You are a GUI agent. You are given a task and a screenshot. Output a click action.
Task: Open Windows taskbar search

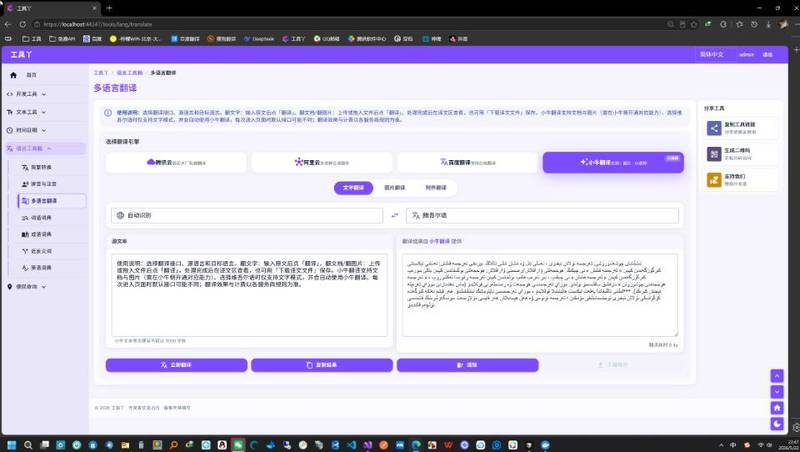pyautogui.click(x=28, y=445)
